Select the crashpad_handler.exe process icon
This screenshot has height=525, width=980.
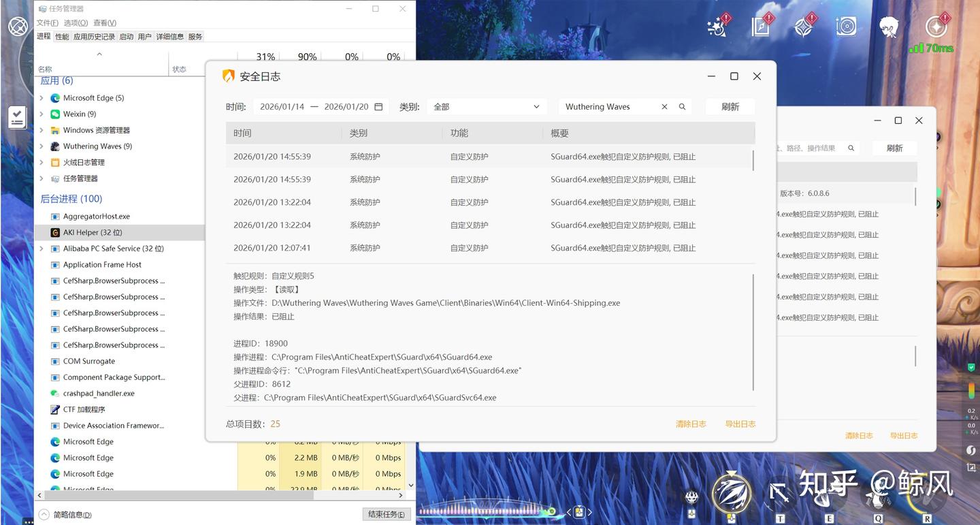coord(55,394)
